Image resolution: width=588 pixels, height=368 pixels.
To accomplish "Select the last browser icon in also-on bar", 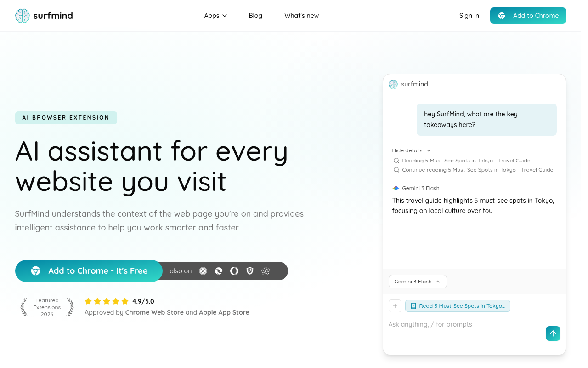I will point(265,271).
